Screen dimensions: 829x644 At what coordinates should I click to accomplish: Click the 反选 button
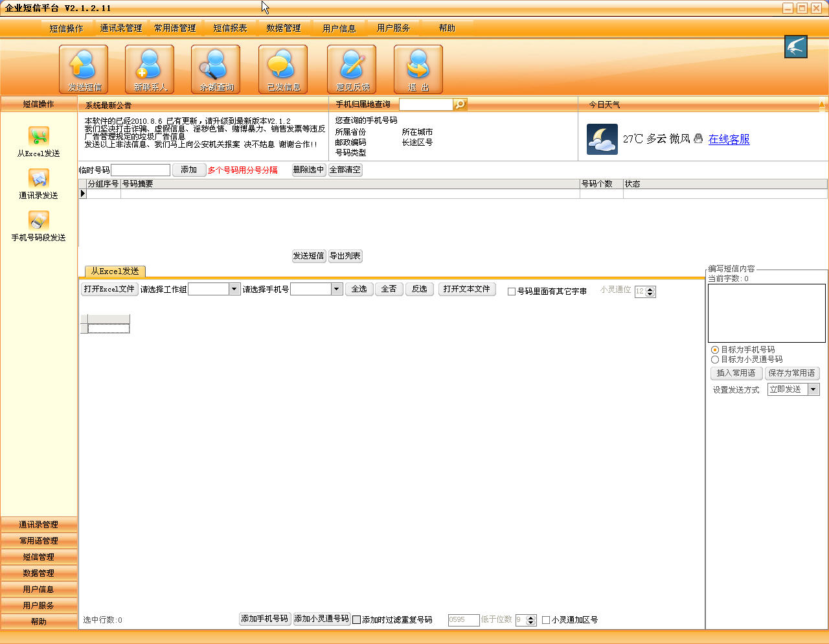pos(420,289)
